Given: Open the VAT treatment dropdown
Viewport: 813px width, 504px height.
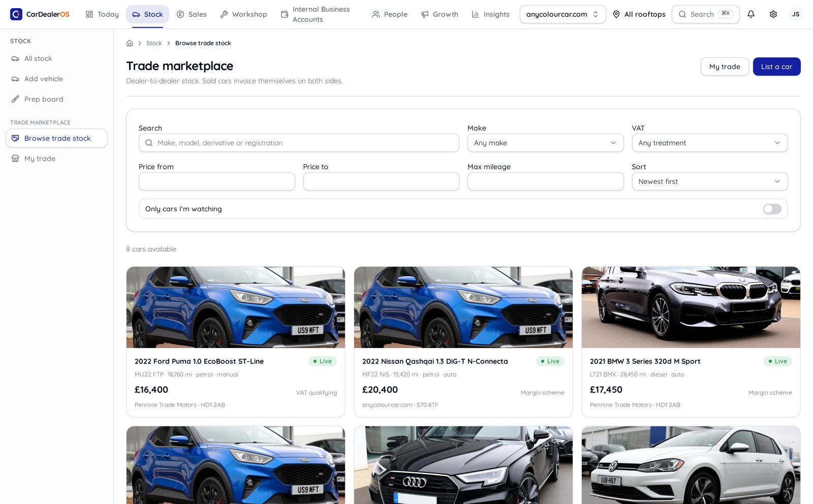Looking at the screenshot, I should coord(710,143).
